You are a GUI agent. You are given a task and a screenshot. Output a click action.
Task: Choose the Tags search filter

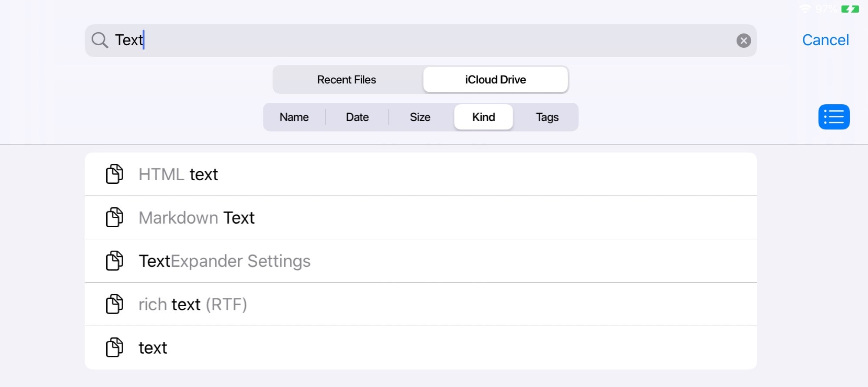(547, 117)
